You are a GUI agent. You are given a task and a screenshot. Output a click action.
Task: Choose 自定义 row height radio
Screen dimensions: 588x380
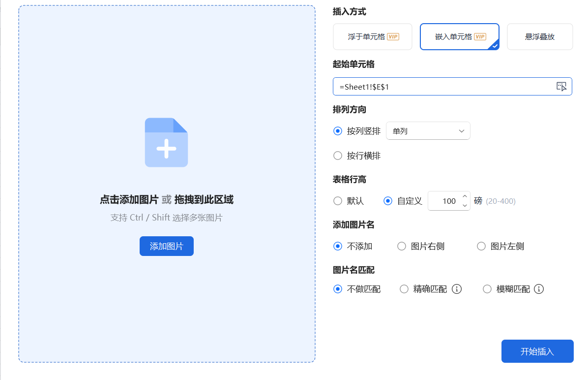tap(388, 201)
